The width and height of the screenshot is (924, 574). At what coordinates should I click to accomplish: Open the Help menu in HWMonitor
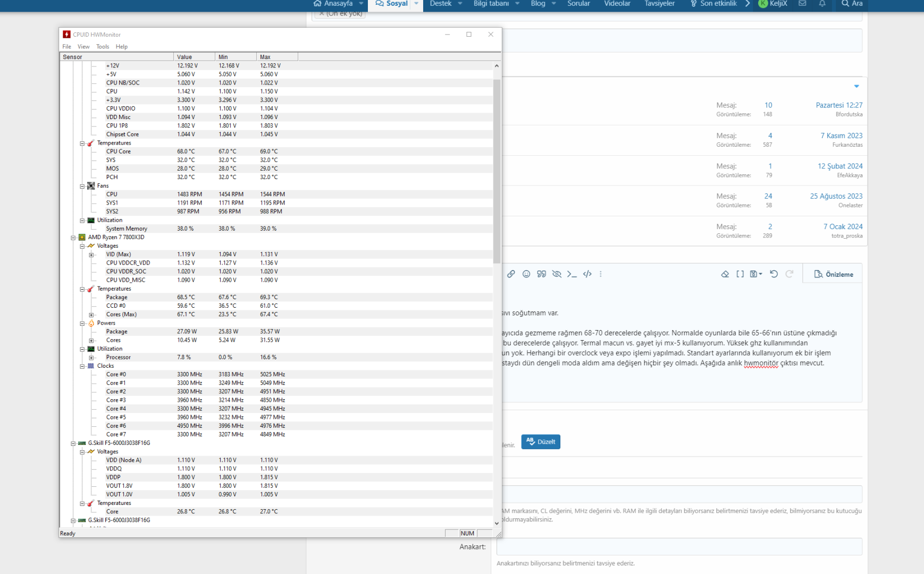point(122,47)
